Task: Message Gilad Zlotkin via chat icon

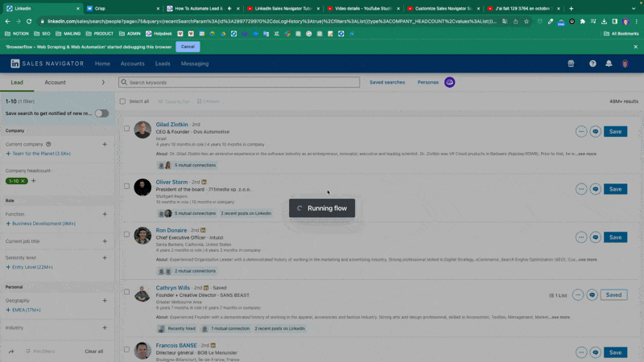Action: [x=596, y=131]
